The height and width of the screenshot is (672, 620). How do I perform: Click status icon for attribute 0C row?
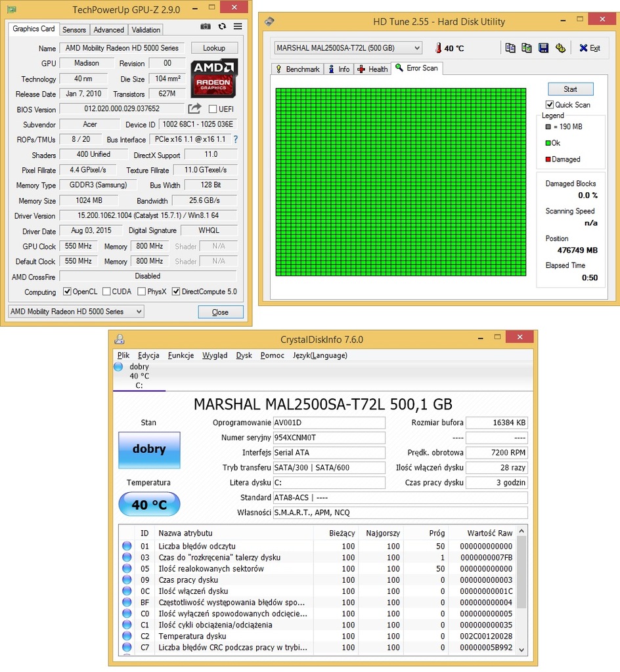pos(127,591)
